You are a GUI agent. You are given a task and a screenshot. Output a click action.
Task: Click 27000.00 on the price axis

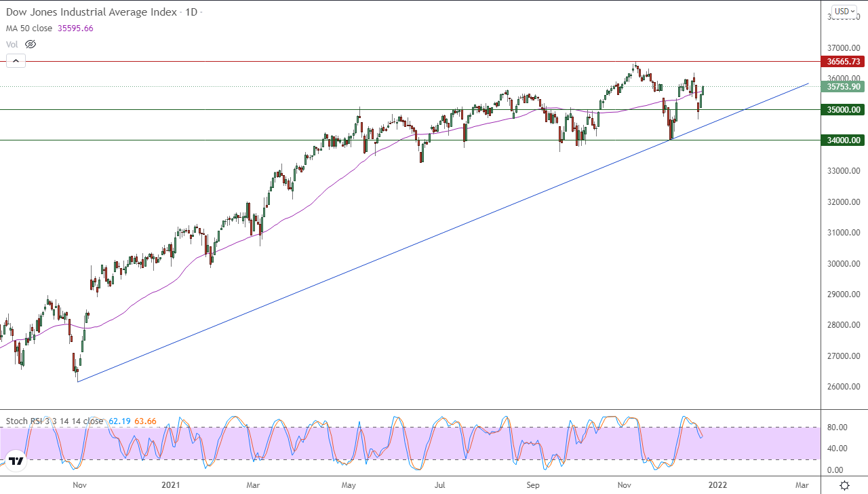[844, 356]
